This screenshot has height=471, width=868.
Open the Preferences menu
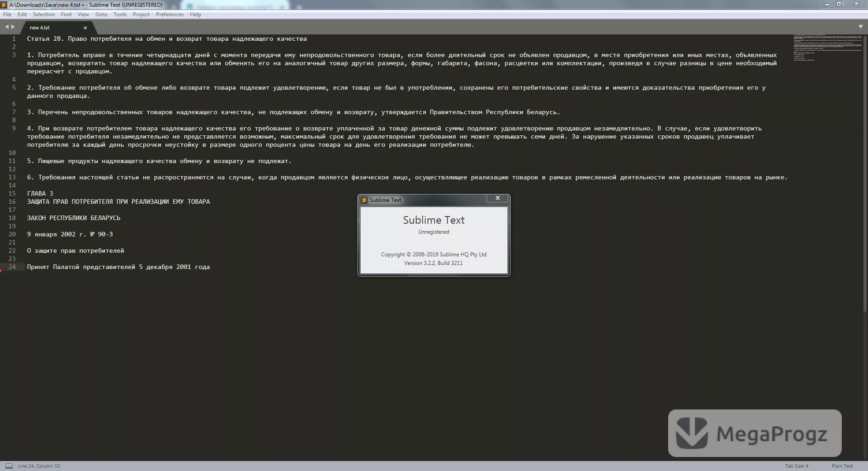point(170,14)
